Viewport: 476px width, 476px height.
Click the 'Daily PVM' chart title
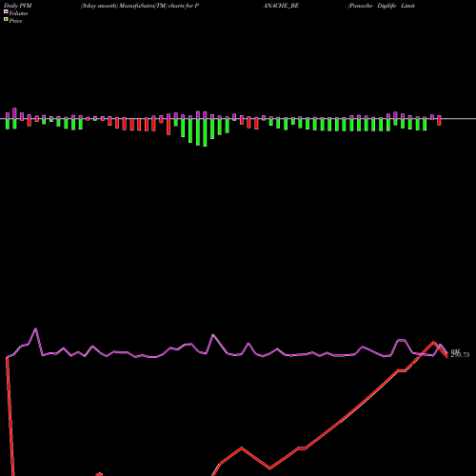pos(17,6)
